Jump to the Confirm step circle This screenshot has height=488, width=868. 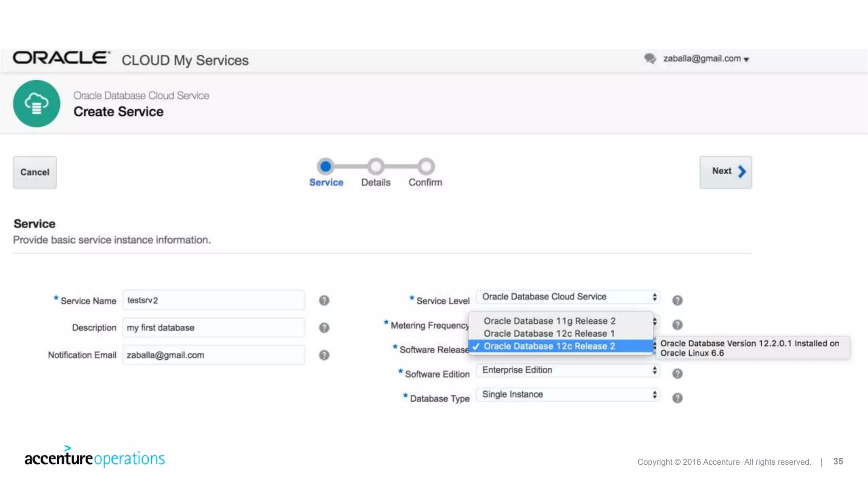[x=426, y=166]
